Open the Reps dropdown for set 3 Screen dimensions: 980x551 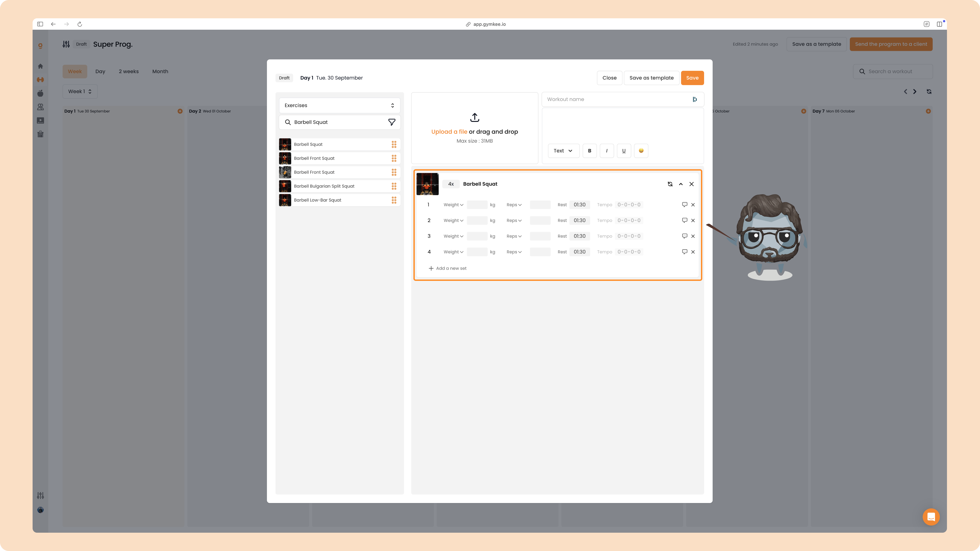[x=514, y=236]
